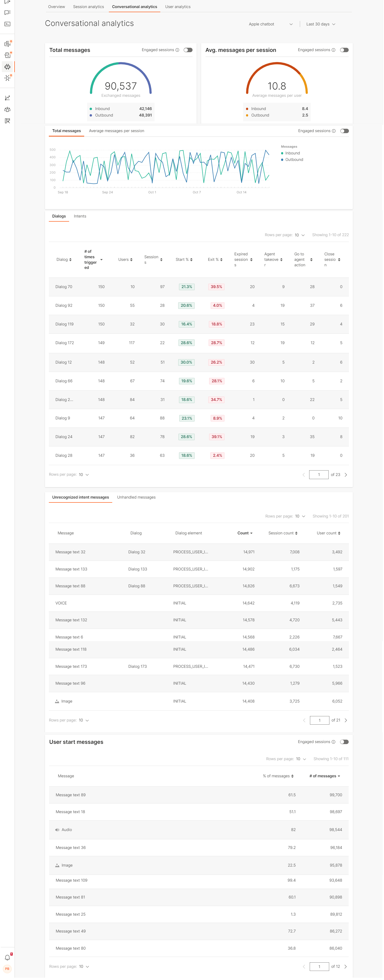Open the Last 30 days date range dropdown
384x980 pixels.
tap(321, 24)
